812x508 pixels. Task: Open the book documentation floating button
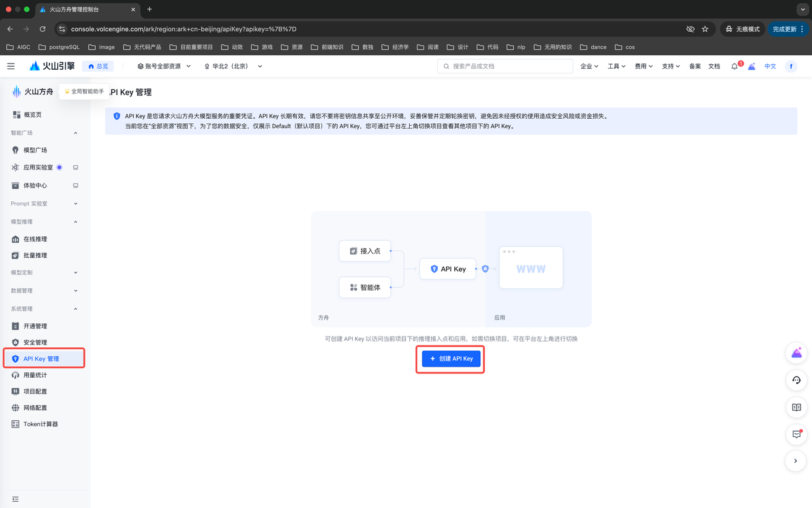796,407
